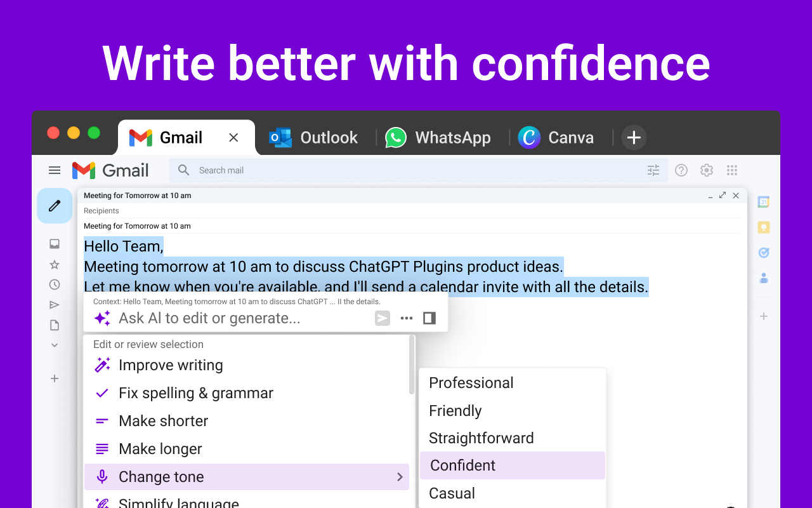Click Fix spelling & grammar
Image resolution: width=812 pixels, height=508 pixels.
(195, 393)
